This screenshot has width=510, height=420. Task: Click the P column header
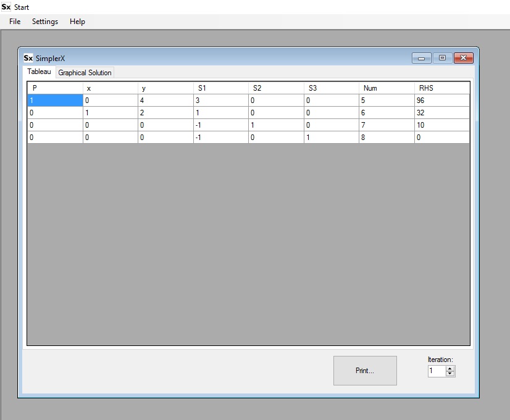tap(56, 88)
